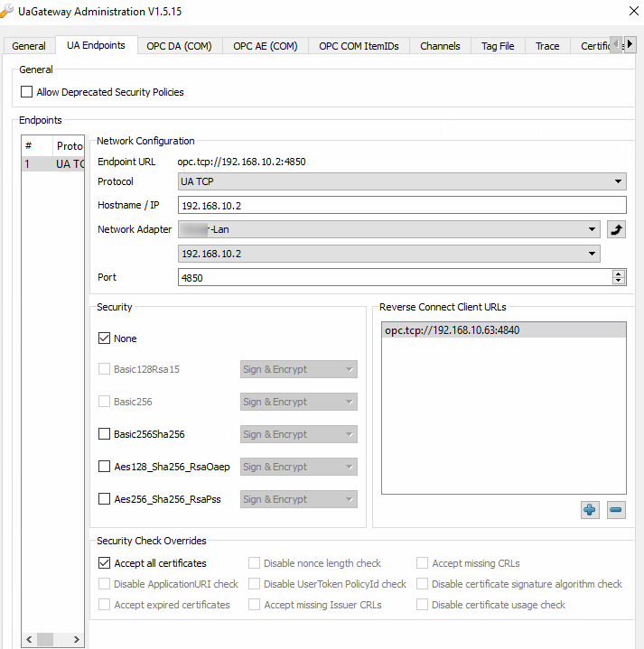Open the Certificates tab

pyautogui.click(x=592, y=45)
